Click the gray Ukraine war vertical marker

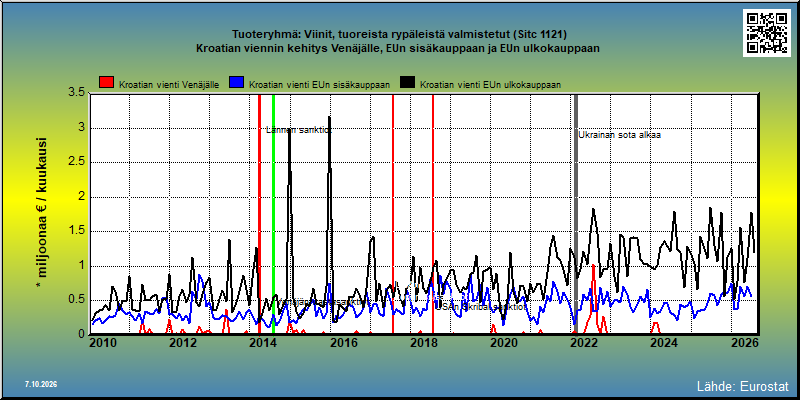pos(576,214)
